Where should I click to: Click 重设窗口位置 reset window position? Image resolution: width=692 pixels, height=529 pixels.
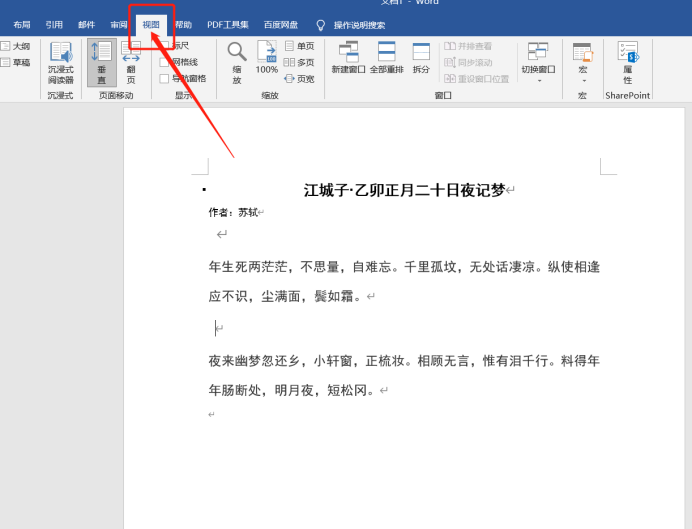pos(477,79)
